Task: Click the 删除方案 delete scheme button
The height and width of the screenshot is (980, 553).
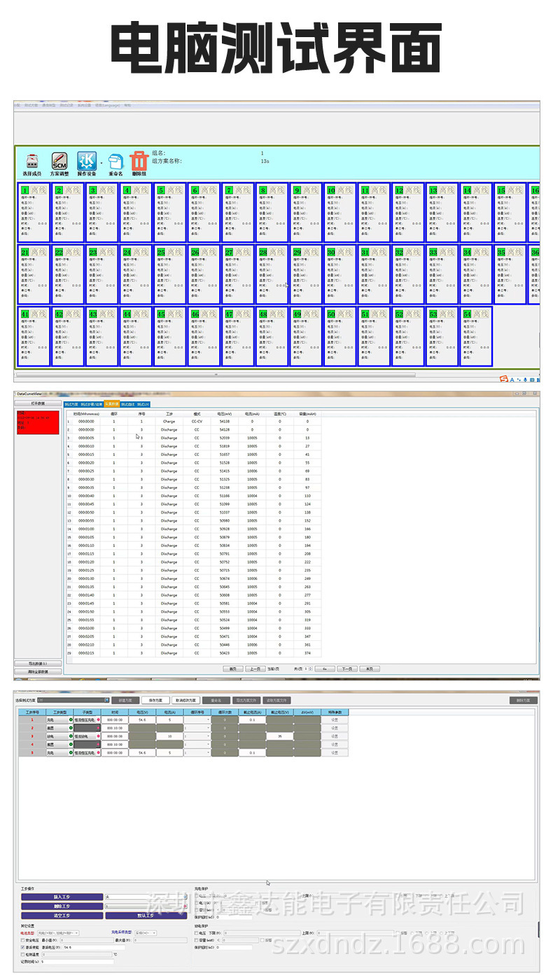Action: (x=524, y=700)
